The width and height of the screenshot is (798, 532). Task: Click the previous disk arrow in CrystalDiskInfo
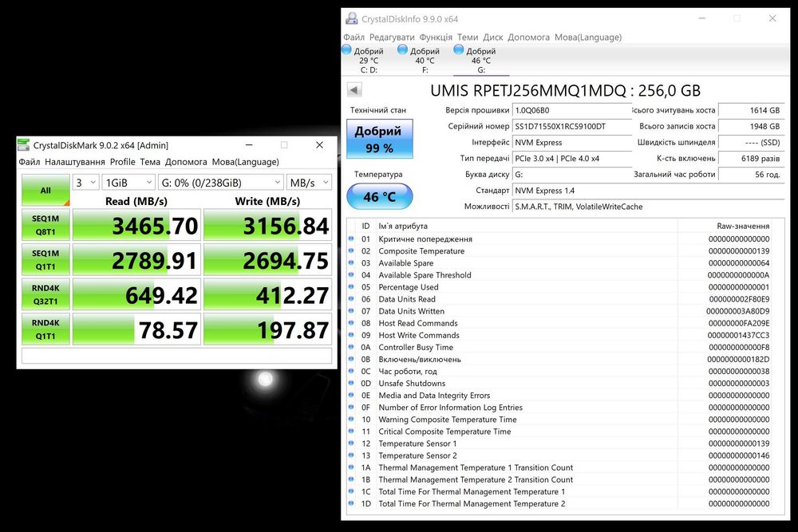click(x=354, y=90)
